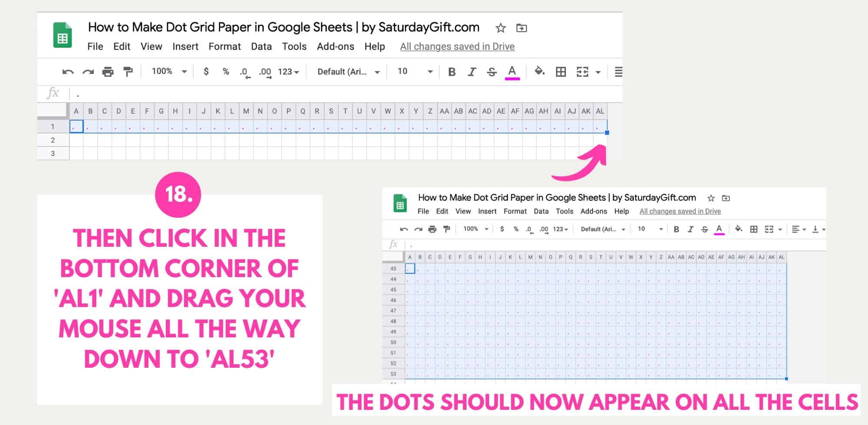Open the font family dropdown showing Default (Ari...)
This screenshot has height=425, width=868.
pyautogui.click(x=347, y=72)
